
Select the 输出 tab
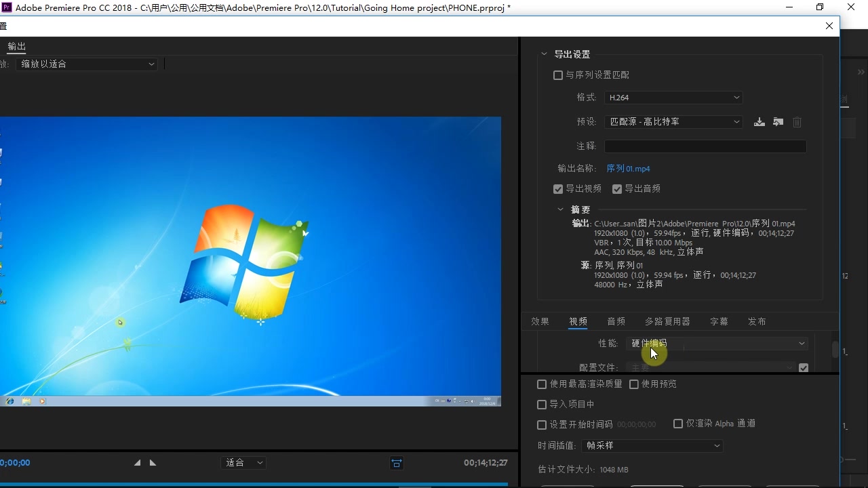pyautogui.click(x=17, y=47)
